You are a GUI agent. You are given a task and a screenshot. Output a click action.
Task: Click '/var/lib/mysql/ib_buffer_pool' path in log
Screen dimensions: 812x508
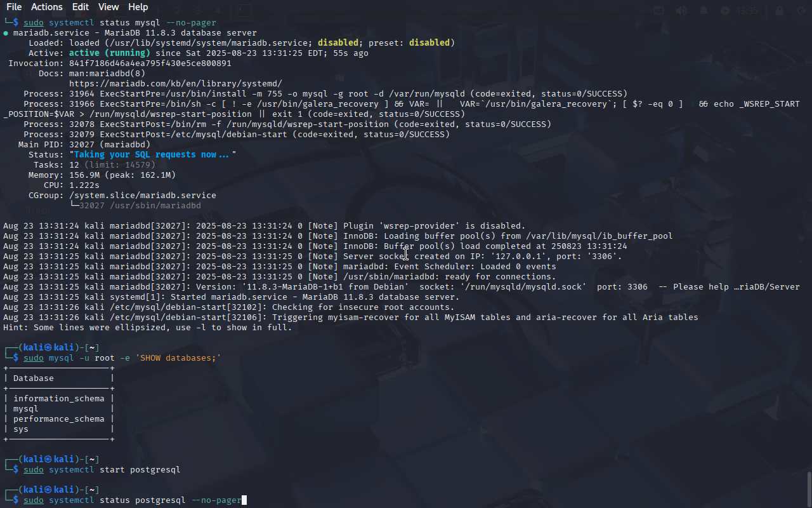[599, 236]
